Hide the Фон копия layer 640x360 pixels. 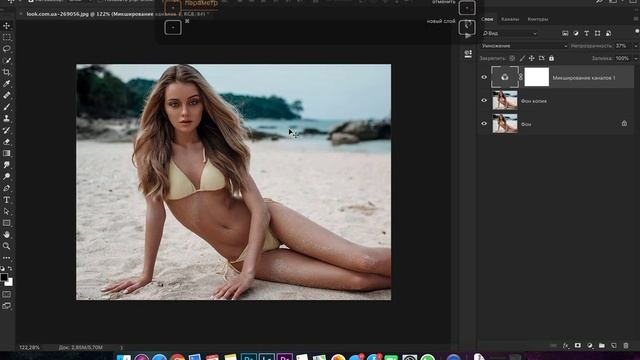[x=484, y=100]
